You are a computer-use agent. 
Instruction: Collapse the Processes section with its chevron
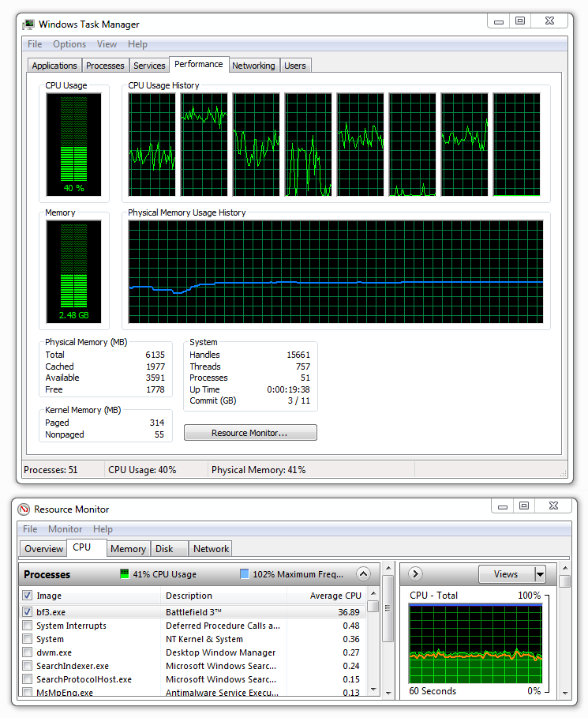tap(362, 574)
